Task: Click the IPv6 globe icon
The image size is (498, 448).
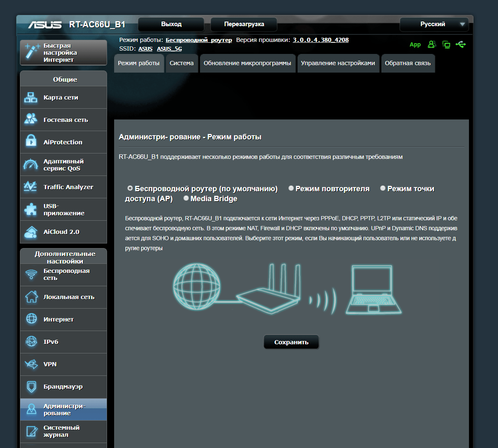Action: pos(32,341)
